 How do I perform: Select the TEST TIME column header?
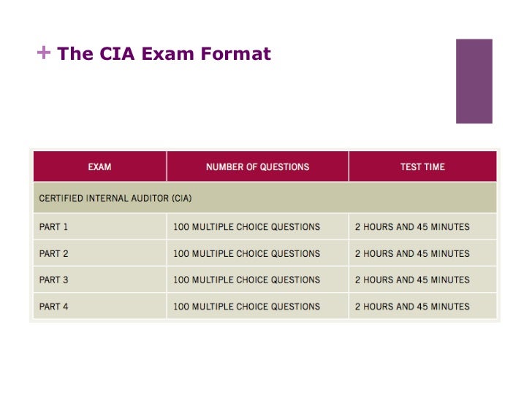(x=422, y=166)
